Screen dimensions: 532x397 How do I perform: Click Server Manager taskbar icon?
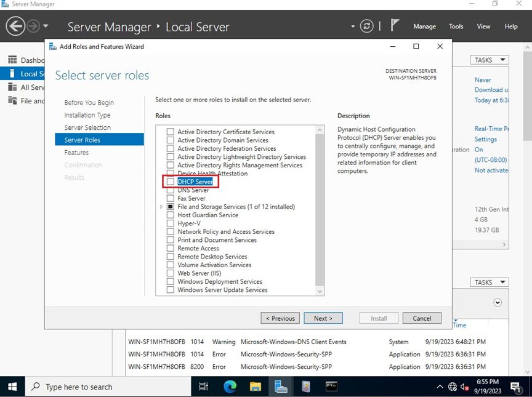(281, 387)
